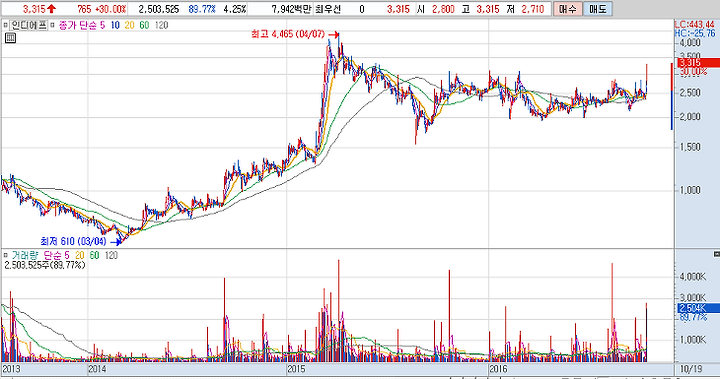The height and width of the screenshot is (379, 720).
Task: Click the 거래량 volume indicator label
Action: [25, 255]
